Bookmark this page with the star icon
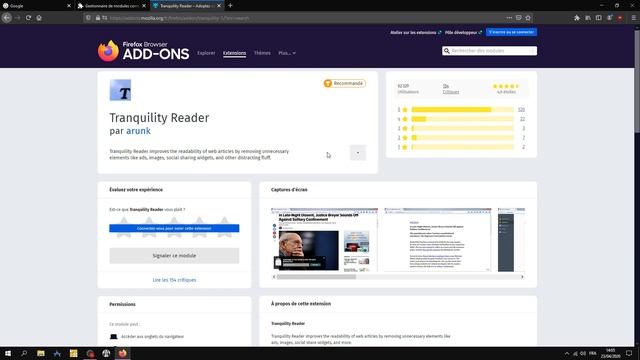The width and height of the screenshot is (640, 360). [x=528, y=18]
